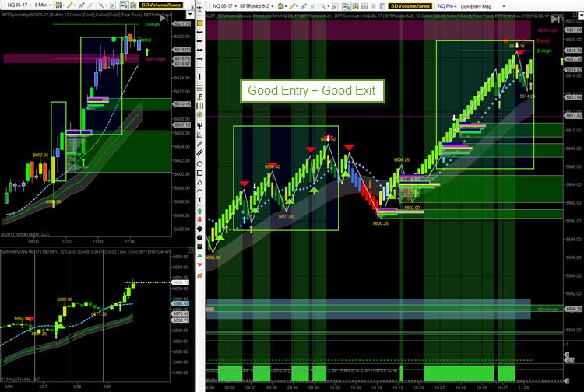584x392 pixels.
Task: Click the 5596.50 swing low label on Renko chart
Action: 213,257
